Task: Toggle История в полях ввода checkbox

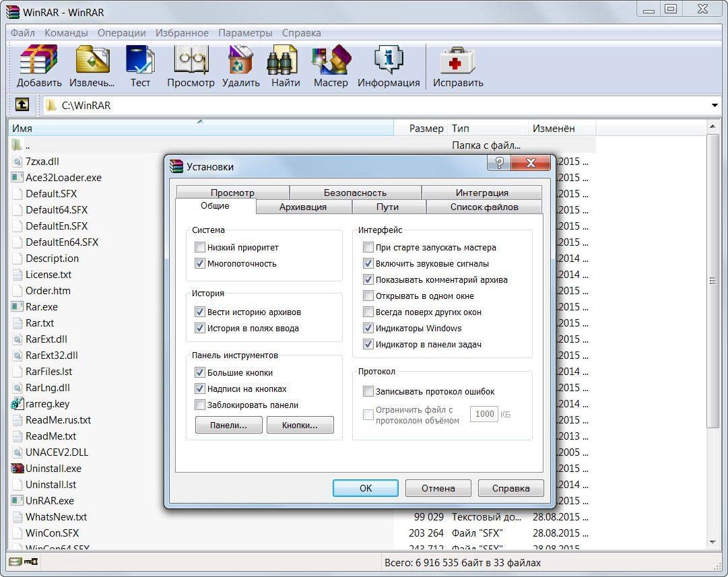Action: pos(199,328)
